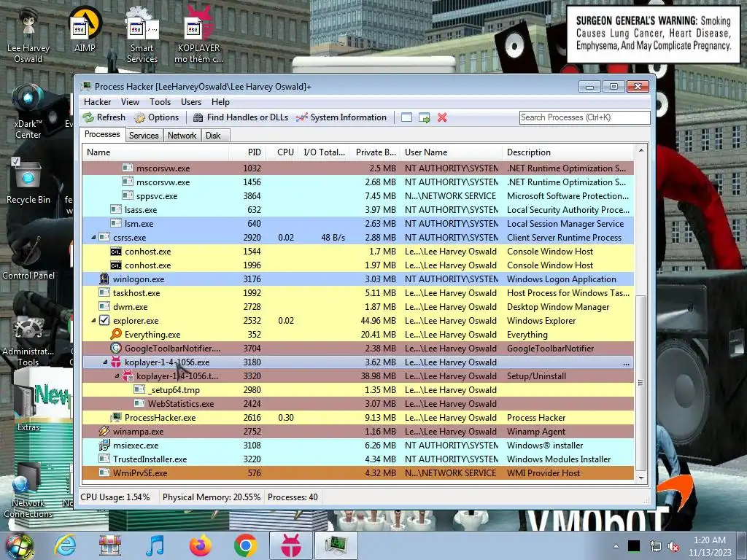The height and width of the screenshot is (560, 747).
Task: Launch Internet Explorer from taskbar
Action: pyautogui.click(x=65, y=545)
